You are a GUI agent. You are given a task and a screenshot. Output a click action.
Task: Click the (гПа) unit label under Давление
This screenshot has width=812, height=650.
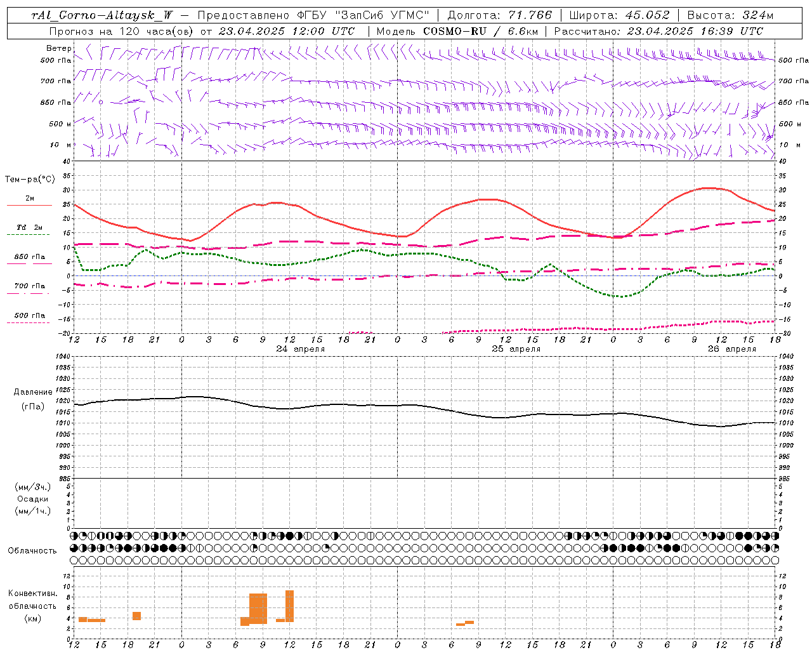pyautogui.click(x=33, y=406)
